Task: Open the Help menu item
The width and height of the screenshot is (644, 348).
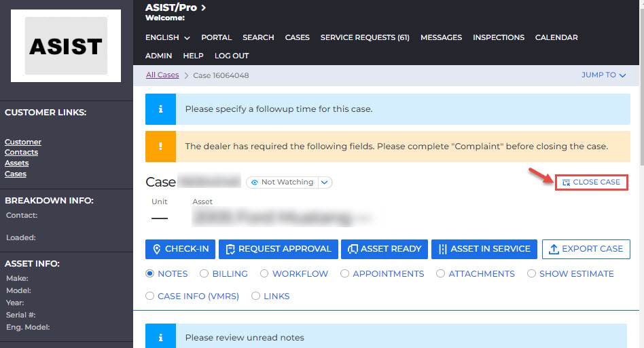Action: pos(193,56)
